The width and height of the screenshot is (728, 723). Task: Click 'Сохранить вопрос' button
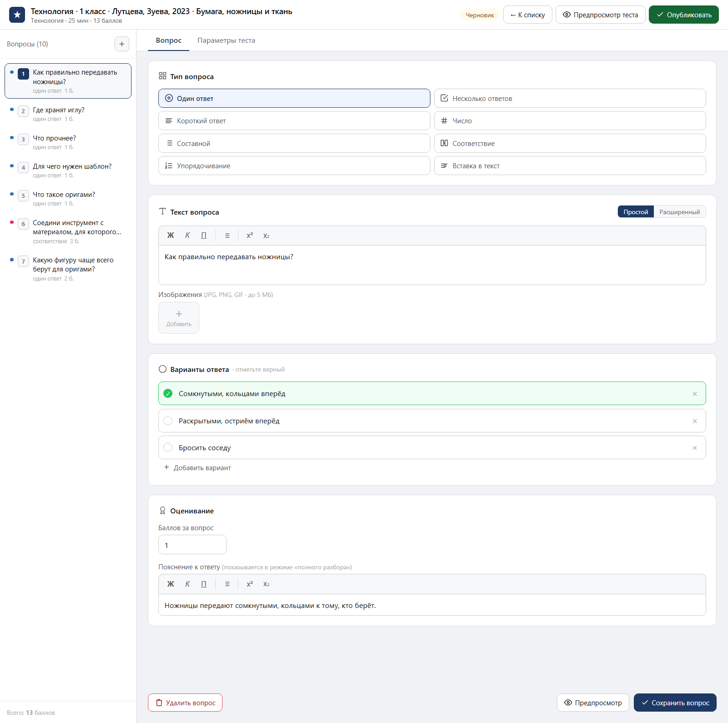[675, 703]
